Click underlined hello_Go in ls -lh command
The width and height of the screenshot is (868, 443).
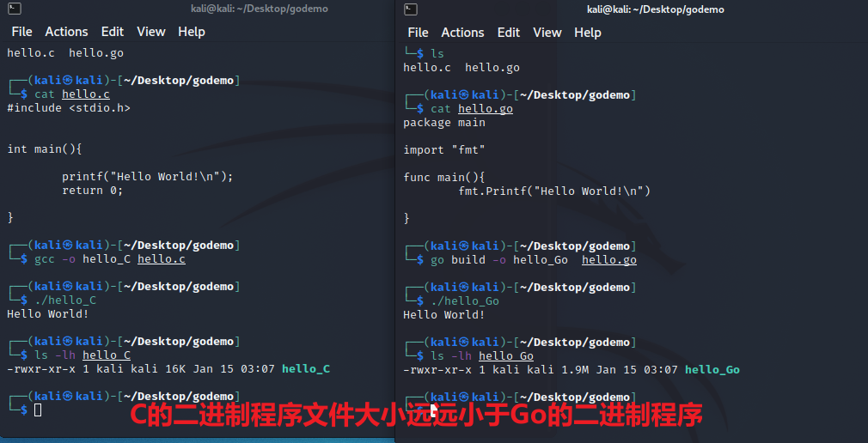[x=505, y=356]
